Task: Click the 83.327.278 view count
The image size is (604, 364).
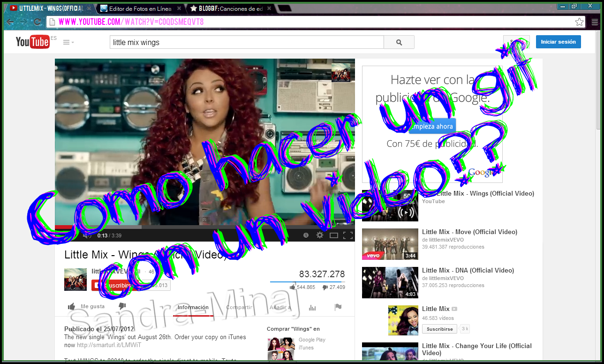Action: (322, 274)
